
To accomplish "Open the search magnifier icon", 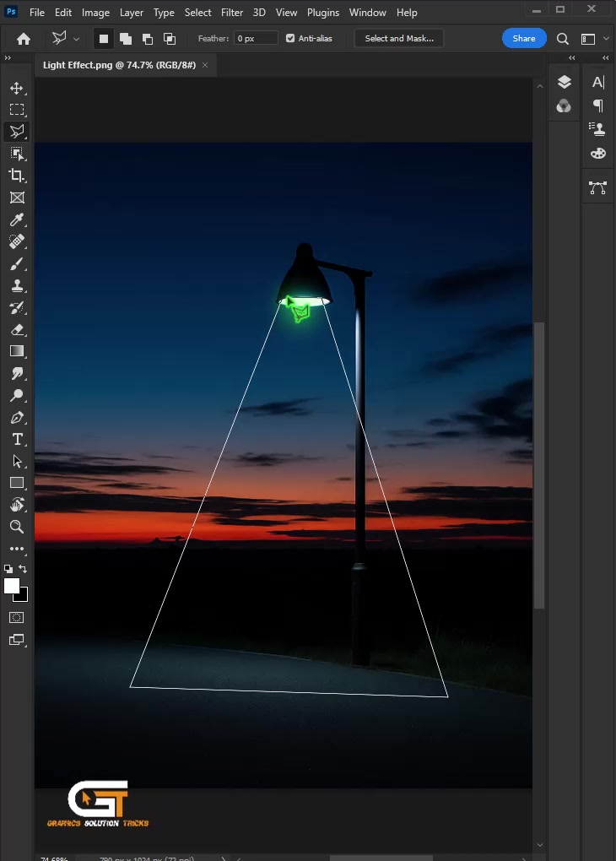I will [x=562, y=39].
